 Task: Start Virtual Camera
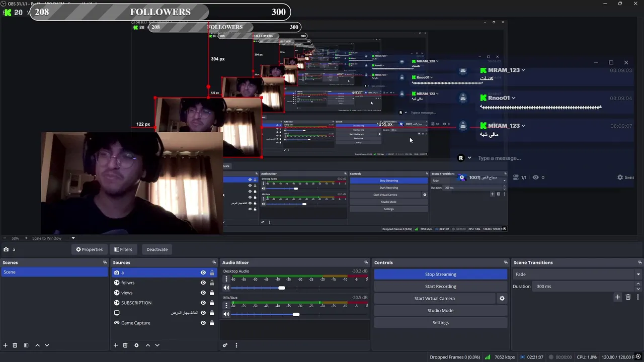[x=435, y=299]
